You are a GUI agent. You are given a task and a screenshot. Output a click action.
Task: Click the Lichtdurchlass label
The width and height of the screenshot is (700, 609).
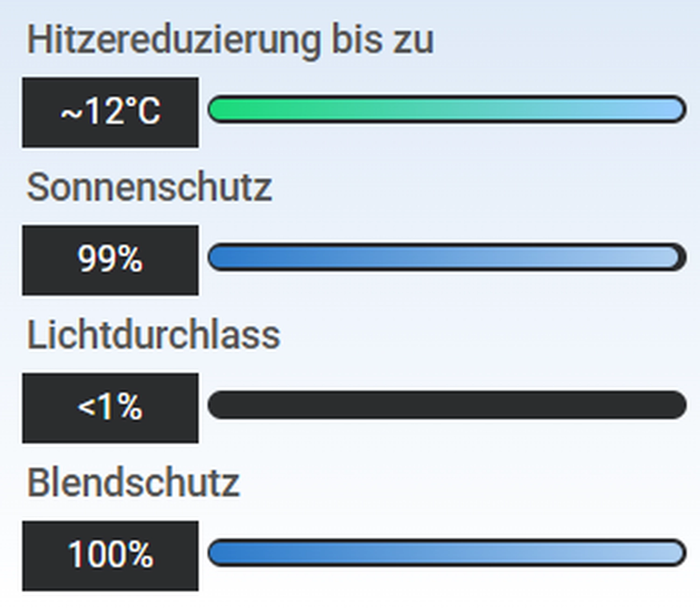(x=153, y=335)
